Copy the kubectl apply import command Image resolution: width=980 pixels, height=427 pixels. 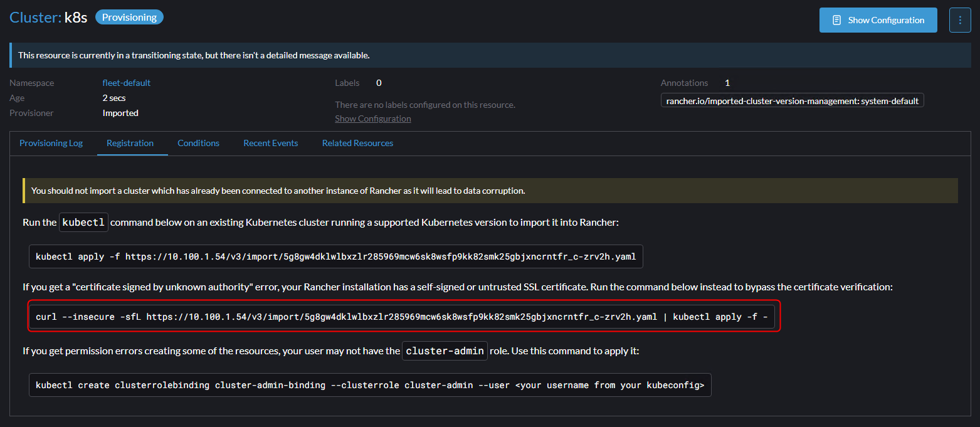click(x=335, y=256)
